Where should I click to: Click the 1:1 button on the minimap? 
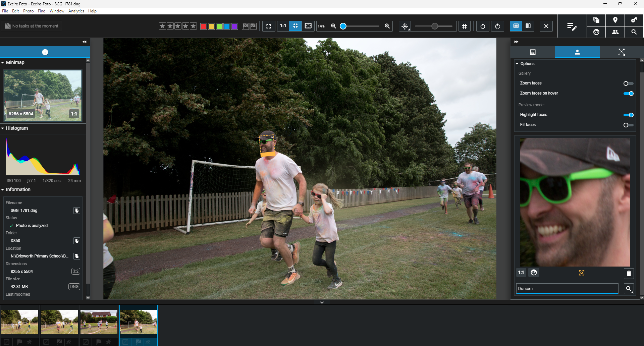pos(74,114)
